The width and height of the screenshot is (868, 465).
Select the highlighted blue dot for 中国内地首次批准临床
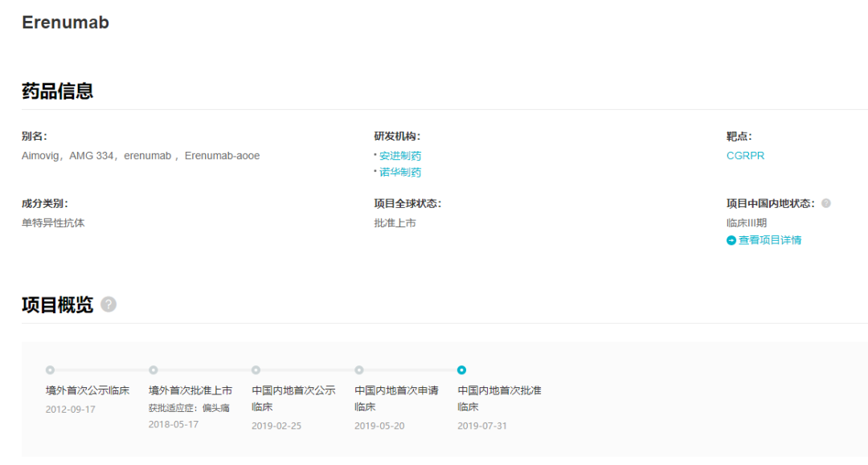point(461,370)
